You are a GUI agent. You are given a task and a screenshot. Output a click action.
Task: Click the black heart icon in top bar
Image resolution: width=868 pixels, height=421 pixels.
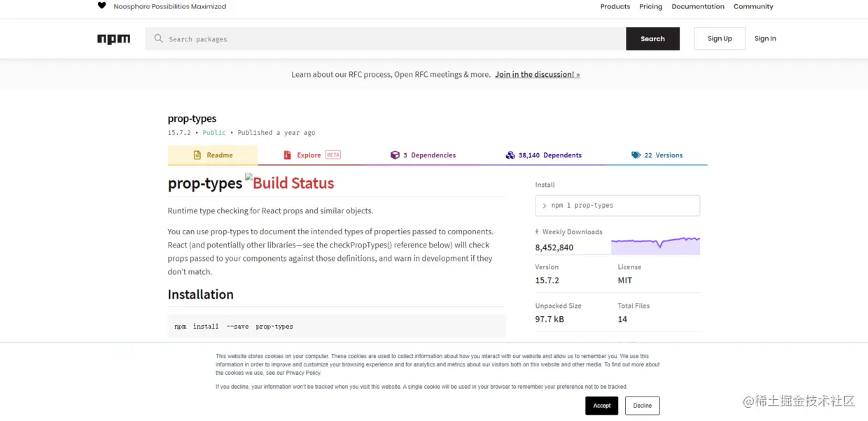pos(101,6)
